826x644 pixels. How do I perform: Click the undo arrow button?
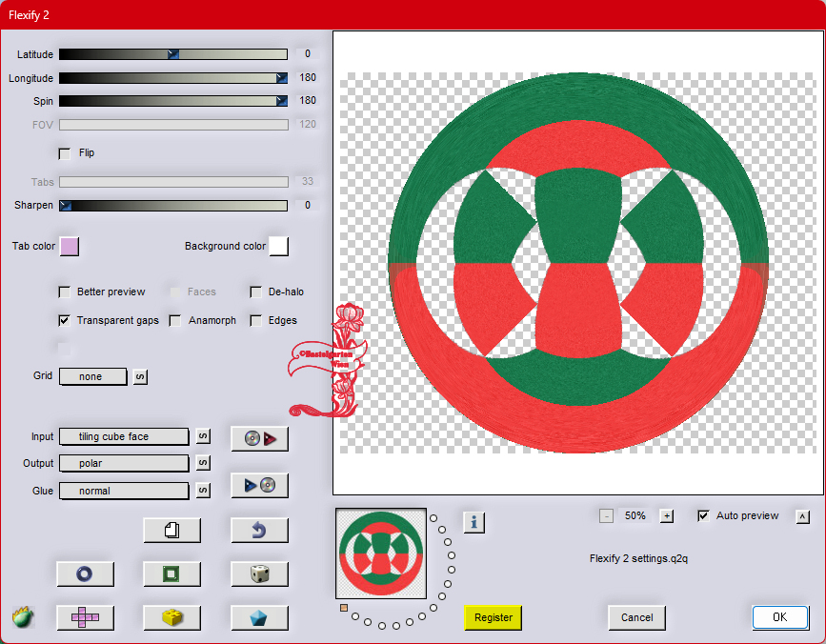coord(259,530)
